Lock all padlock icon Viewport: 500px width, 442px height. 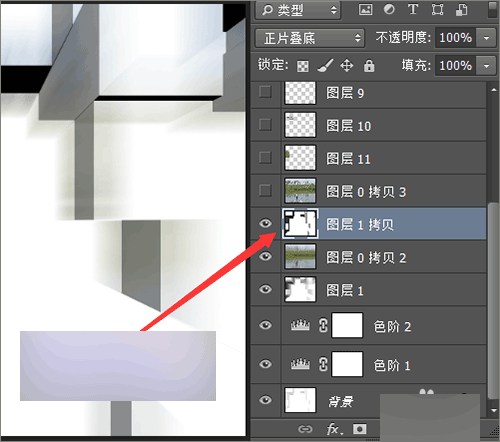pos(369,66)
